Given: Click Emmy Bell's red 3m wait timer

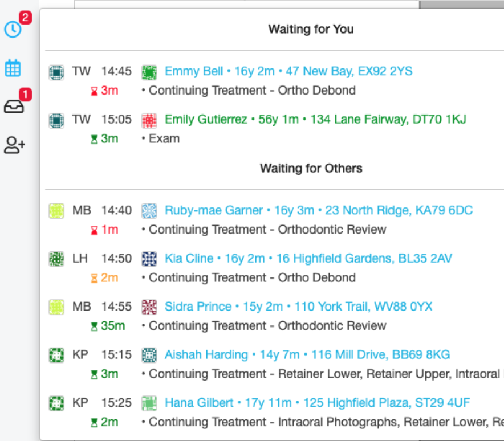Looking at the screenshot, I should click(104, 91).
